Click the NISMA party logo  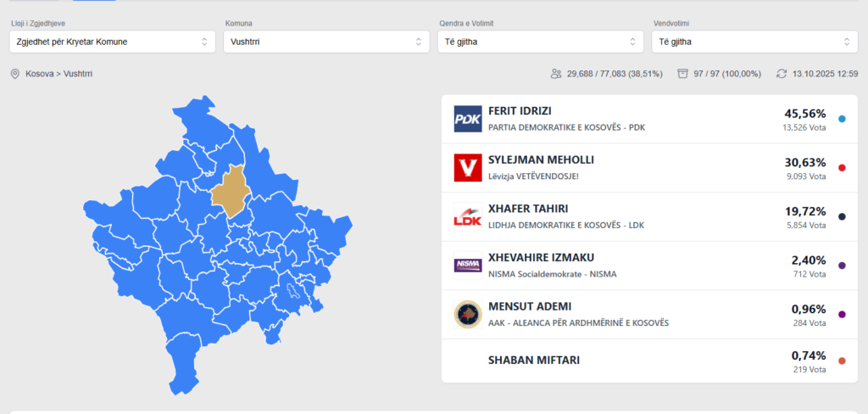[x=468, y=266]
